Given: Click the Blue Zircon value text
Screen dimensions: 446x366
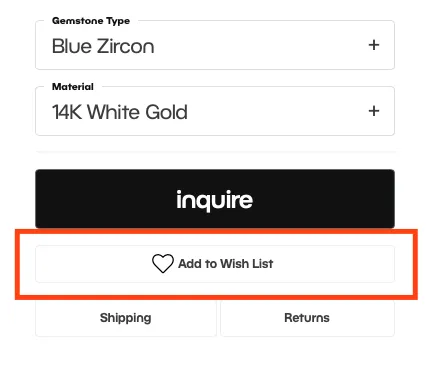Looking at the screenshot, I should (x=103, y=46).
